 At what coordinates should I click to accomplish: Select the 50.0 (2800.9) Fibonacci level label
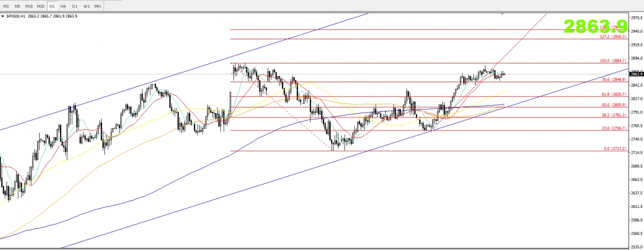(x=614, y=105)
